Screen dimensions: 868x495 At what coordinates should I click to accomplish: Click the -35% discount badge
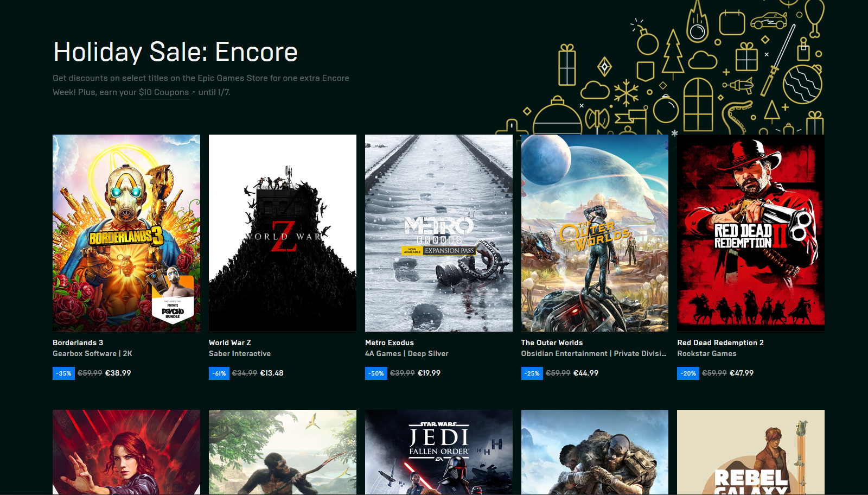click(63, 373)
